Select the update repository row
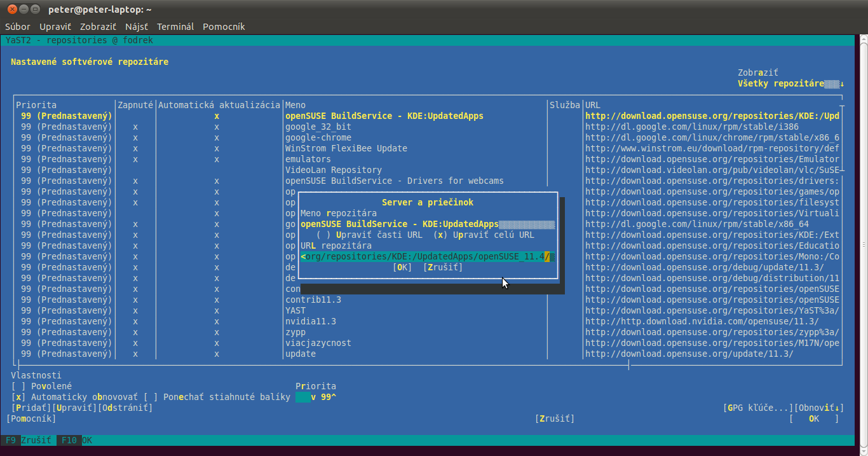The height and width of the screenshot is (456, 868). point(428,354)
